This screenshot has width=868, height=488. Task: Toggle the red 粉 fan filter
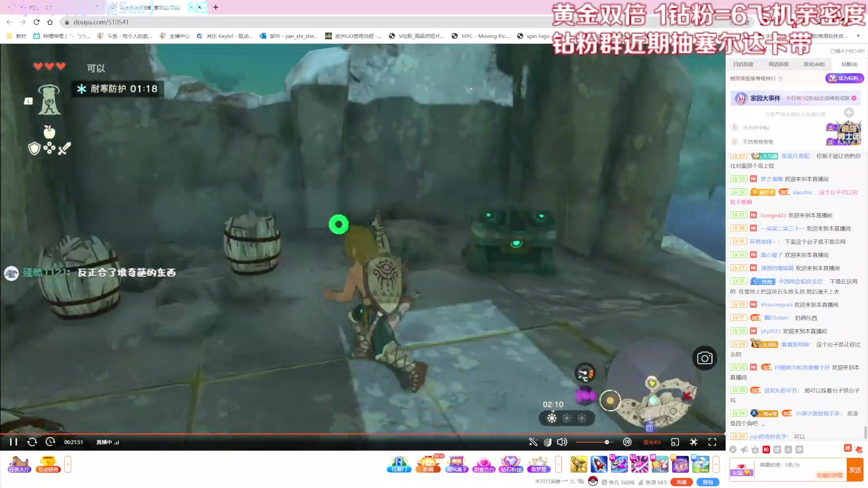click(x=766, y=450)
